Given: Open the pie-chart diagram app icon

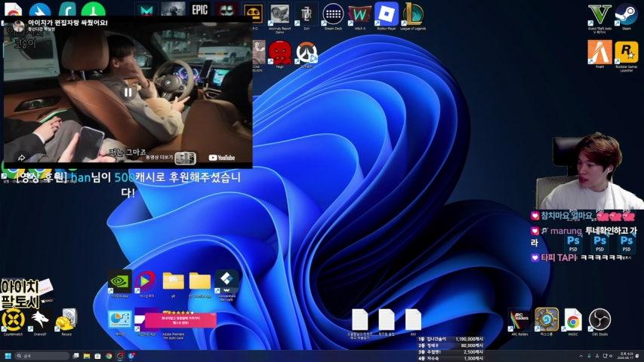Looking at the screenshot, I should 119,320.
